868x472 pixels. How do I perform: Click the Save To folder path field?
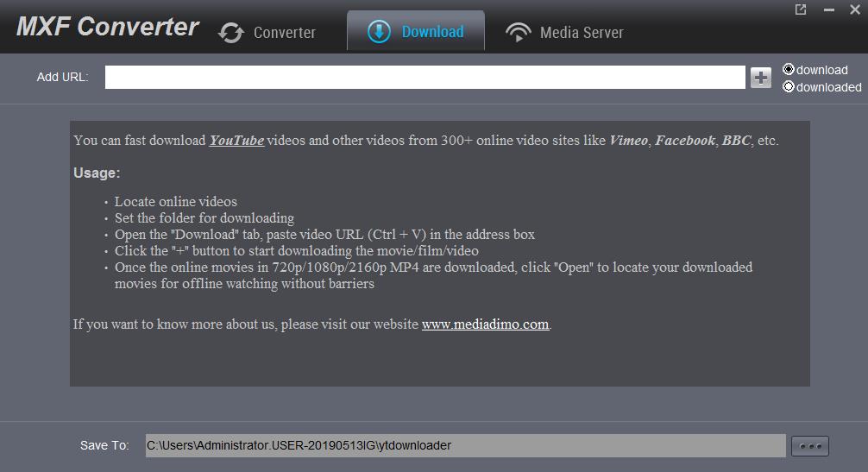(x=464, y=445)
